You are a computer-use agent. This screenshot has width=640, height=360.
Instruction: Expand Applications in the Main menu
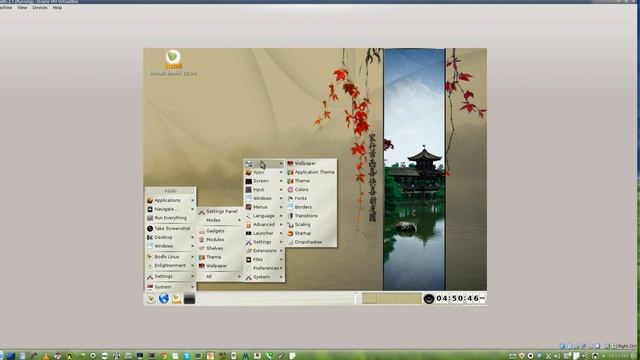(170, 200)
